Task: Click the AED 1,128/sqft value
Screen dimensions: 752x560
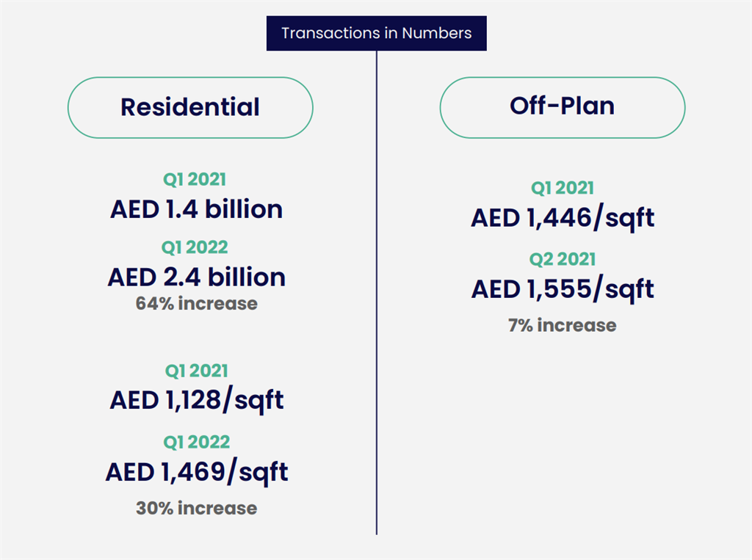Action: (x=197, y=400)
